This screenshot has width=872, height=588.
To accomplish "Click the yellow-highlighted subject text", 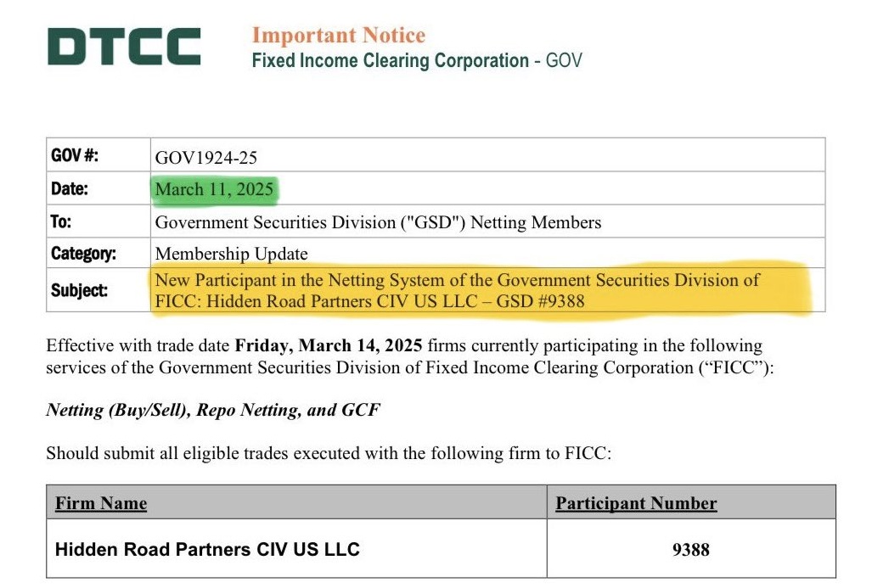I will coord(457,290).
